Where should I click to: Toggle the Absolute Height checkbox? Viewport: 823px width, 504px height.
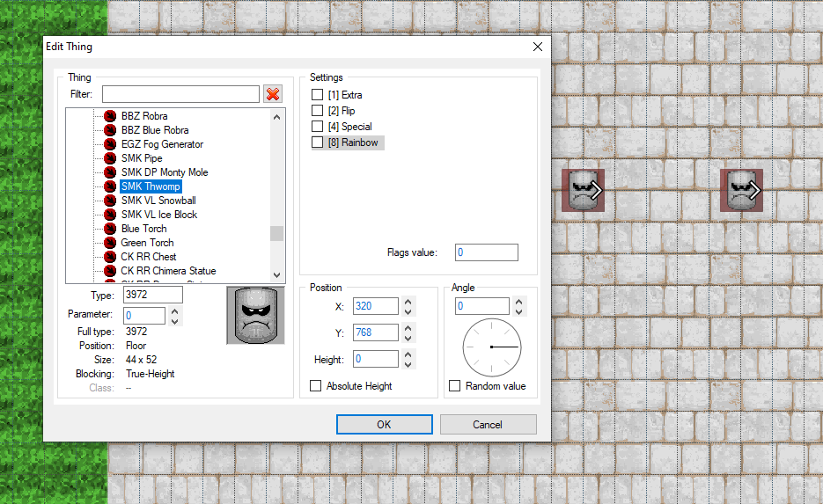315,386
